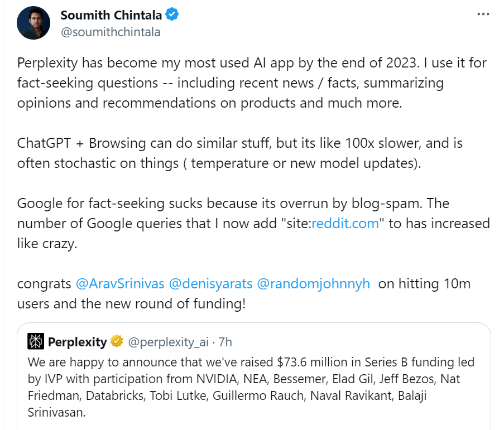
Task: Click the word "congrats" in the post
Action: coord(44,283)
